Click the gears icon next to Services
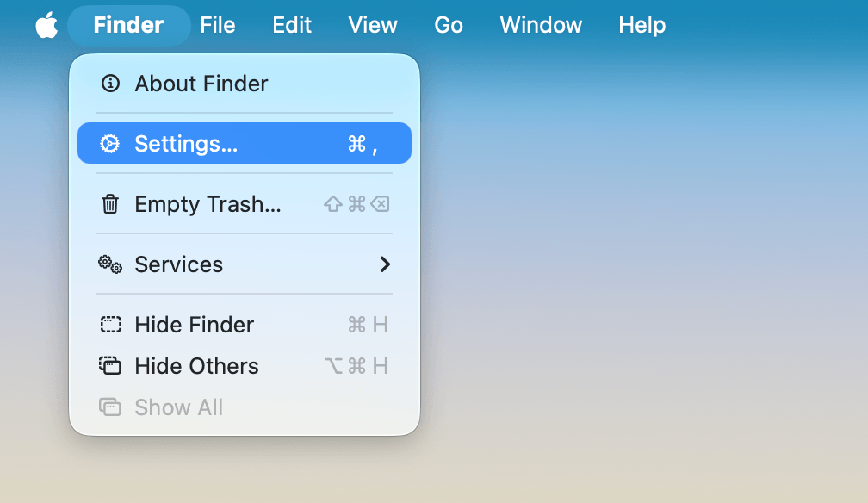This screenshot has height=503, width=868. [x=109, y=264]
